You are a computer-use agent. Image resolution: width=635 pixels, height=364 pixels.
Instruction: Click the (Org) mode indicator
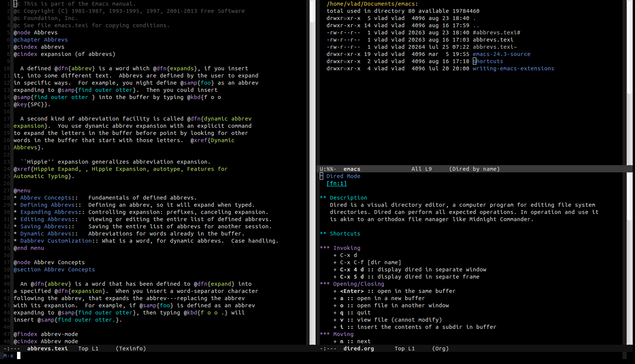pyautogui.click(x=440, y=349)
